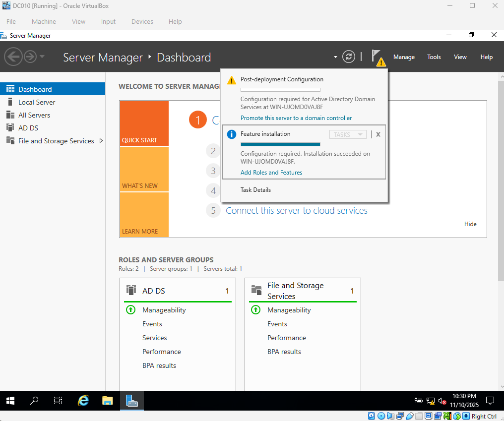The image size is (504, 421).
Task: Click the Feature installation progress bar
Action: (280, 143)
